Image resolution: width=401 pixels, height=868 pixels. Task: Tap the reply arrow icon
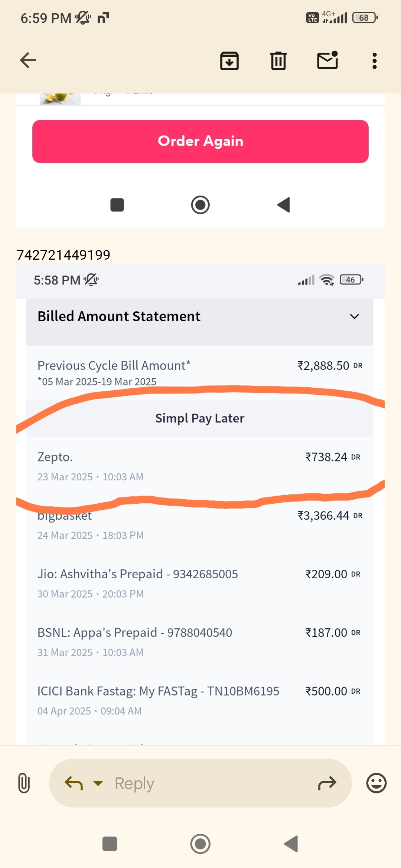click(x=74, y=783)
